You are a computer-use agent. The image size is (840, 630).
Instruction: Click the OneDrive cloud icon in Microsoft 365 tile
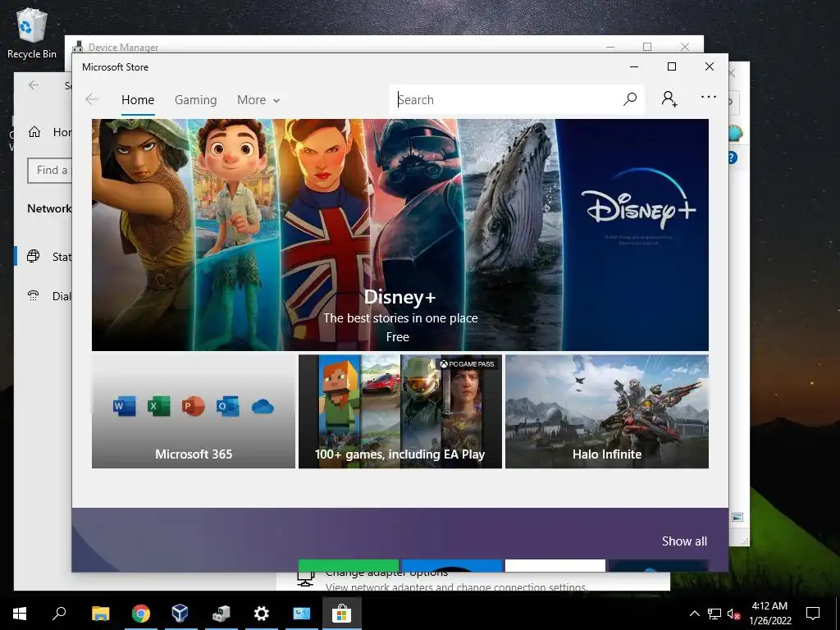coord(262,407)
